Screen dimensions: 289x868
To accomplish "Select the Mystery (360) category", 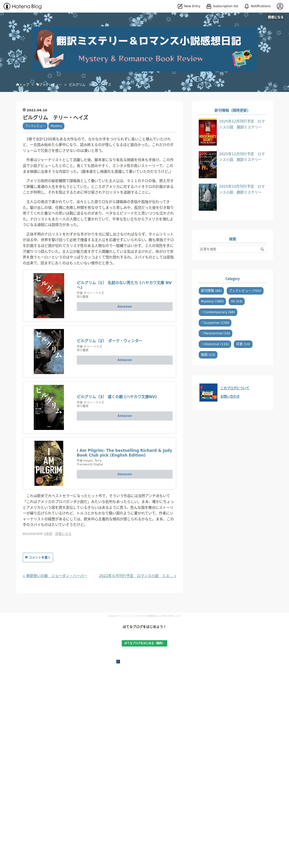I will coord(212,302).
